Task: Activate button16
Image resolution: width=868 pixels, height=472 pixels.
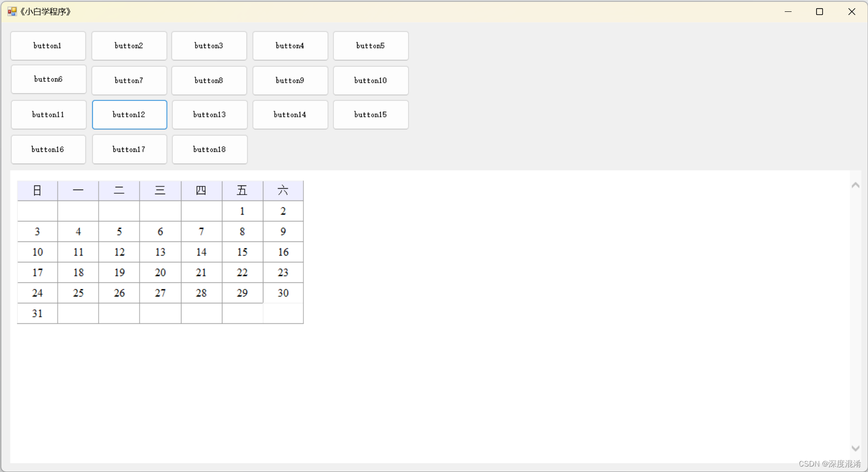Action: pyautogui.click(x=49, y=149)
